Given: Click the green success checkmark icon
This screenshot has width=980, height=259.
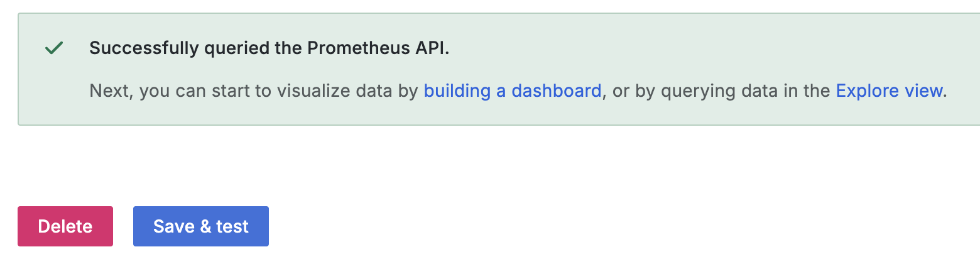Looking at the screenshot, I should pyautogui.click(x=54, y=48).
